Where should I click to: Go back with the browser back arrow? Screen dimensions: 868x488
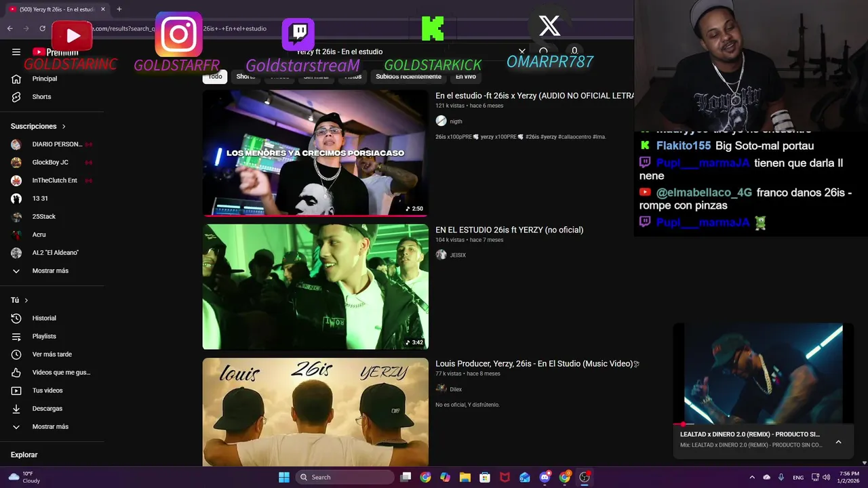(x=10, y=28)
